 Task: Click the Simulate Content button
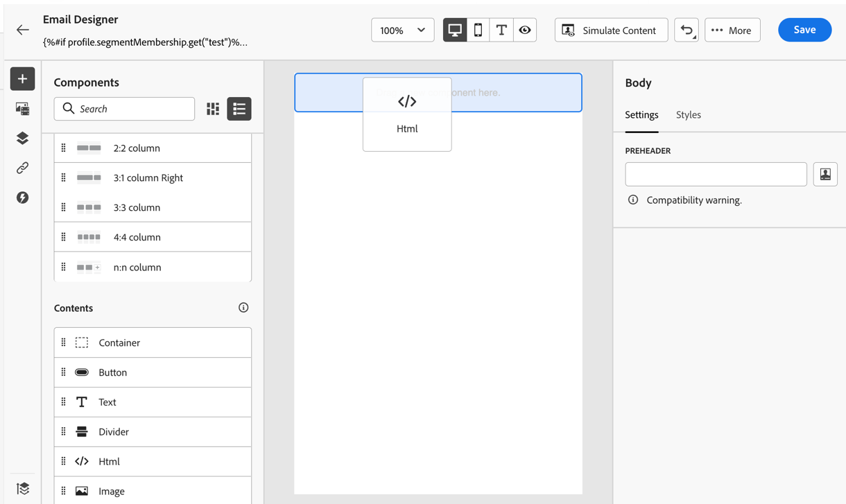[x=611, y=31]
